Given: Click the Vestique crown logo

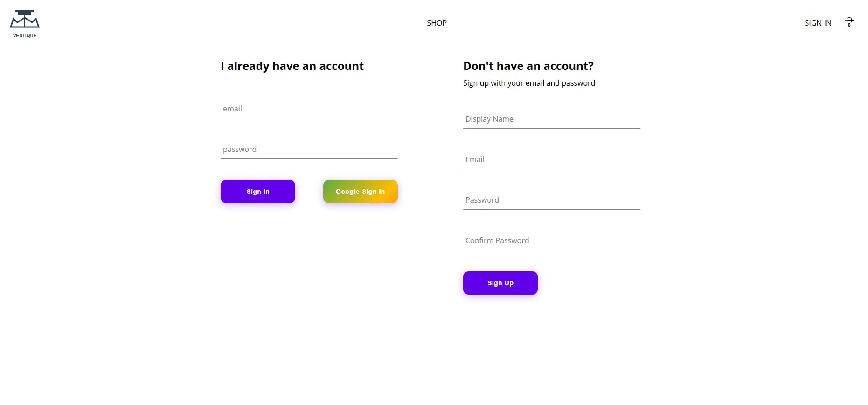Looking at the screenshot, I should [25, 19].
